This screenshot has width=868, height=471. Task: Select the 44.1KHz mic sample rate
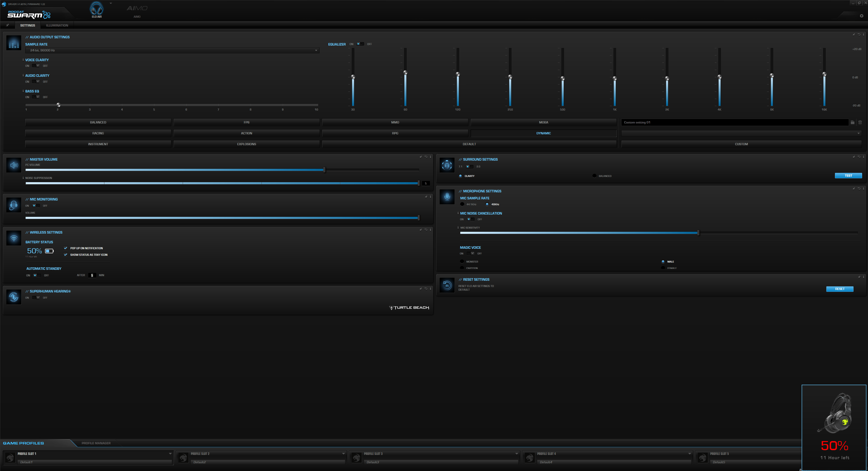(462, 204)
